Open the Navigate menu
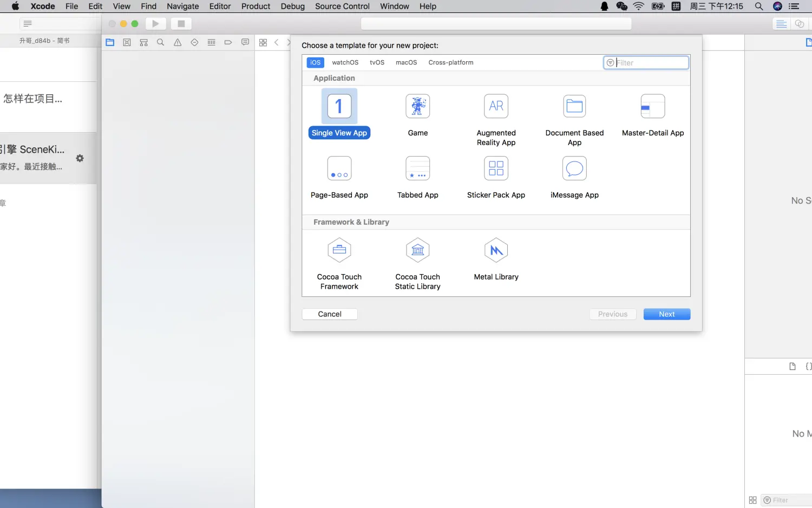The image size is (812, 508). pyautogui.click(x=182, y=6)
